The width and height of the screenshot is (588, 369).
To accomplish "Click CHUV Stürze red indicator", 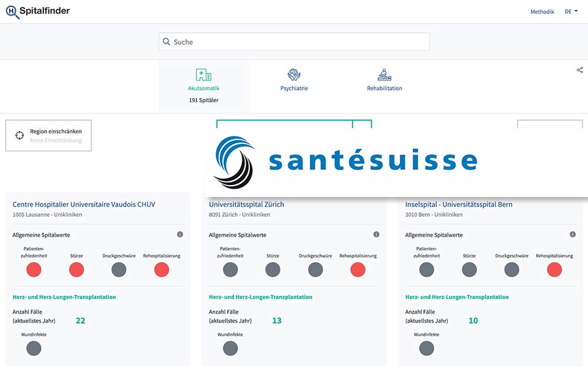I will point(76,270).
